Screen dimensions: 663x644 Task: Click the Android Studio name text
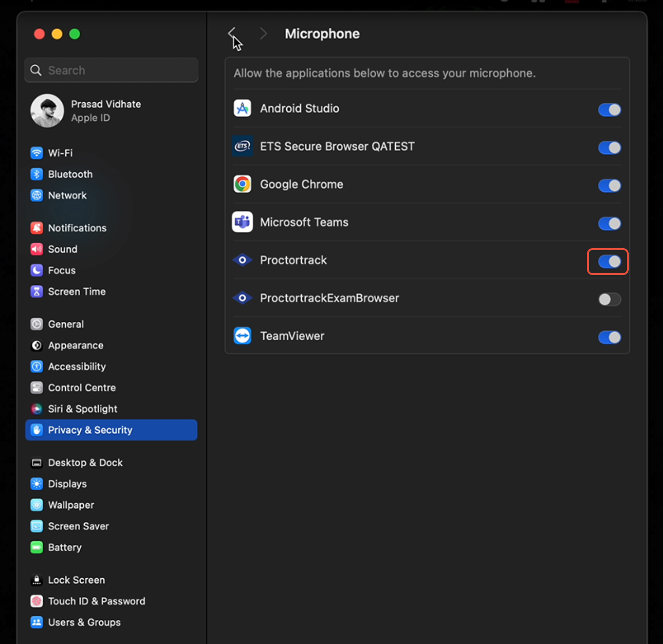300,108
